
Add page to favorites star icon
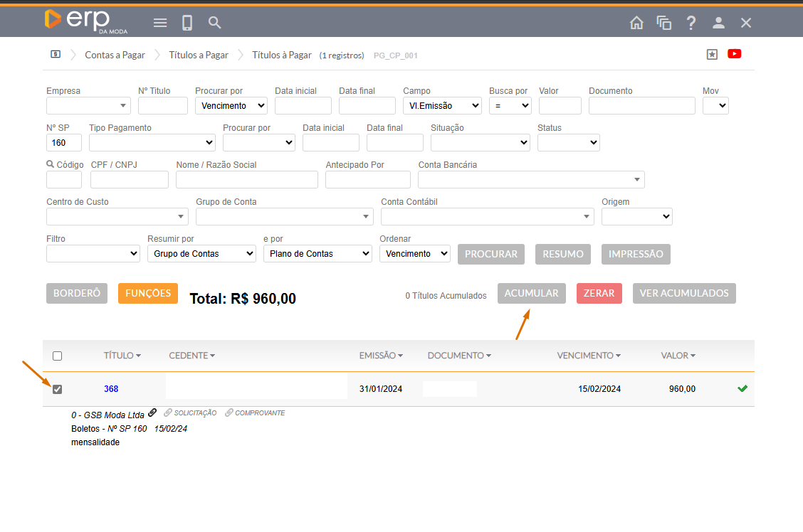coord(712,54)
